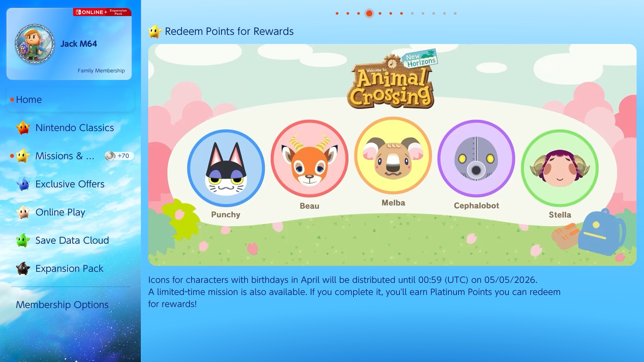The image size is (644, 362).
Task: Select the Cephalobot robot icon
Action: click(x=476, y=159)
